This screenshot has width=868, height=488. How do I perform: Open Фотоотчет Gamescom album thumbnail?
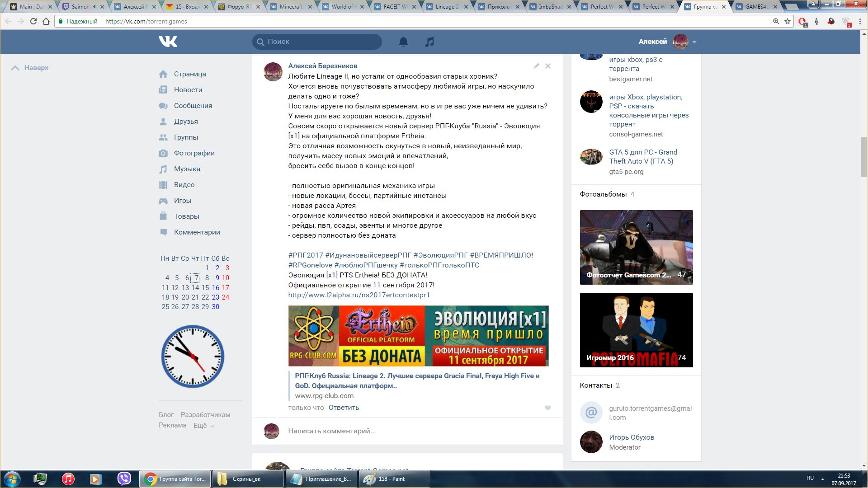coord(636,247)
